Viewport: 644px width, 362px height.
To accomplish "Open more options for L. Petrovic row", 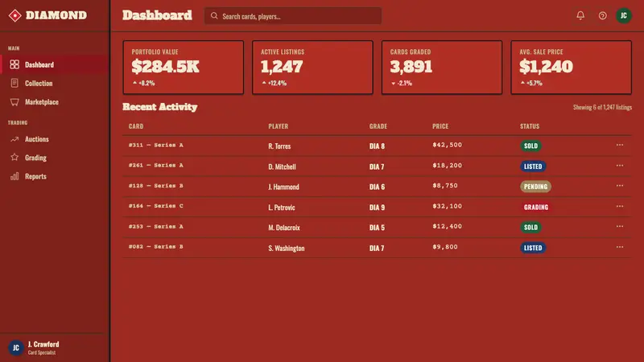I will click(x=619, y=206).
